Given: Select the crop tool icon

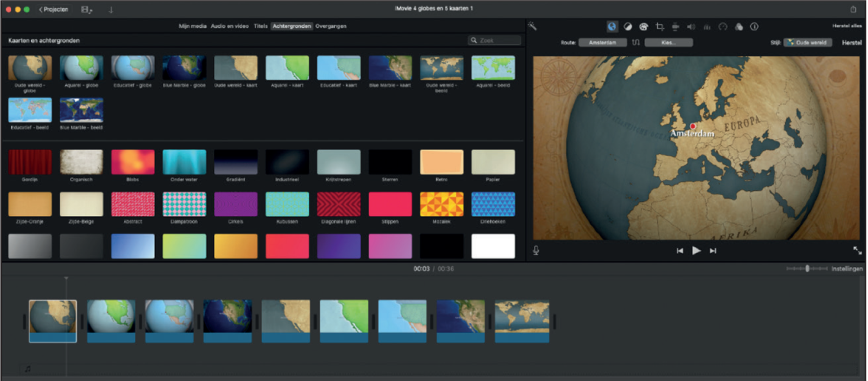Looking at the screenshot, I should [x=659, y=27].
